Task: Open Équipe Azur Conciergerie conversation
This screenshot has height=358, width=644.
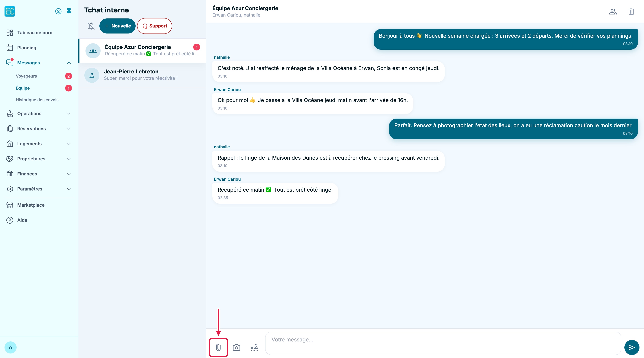Action: click(x=143, y=51)
